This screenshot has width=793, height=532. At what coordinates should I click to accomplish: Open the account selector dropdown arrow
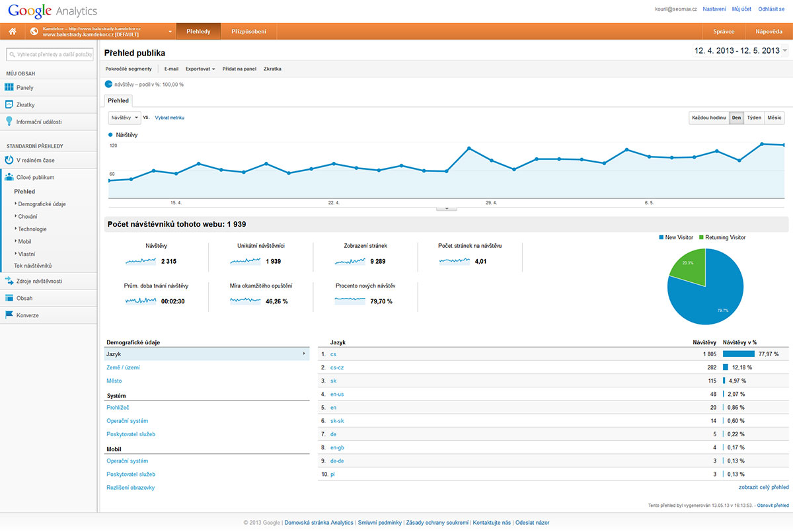(x=170, y=32)
